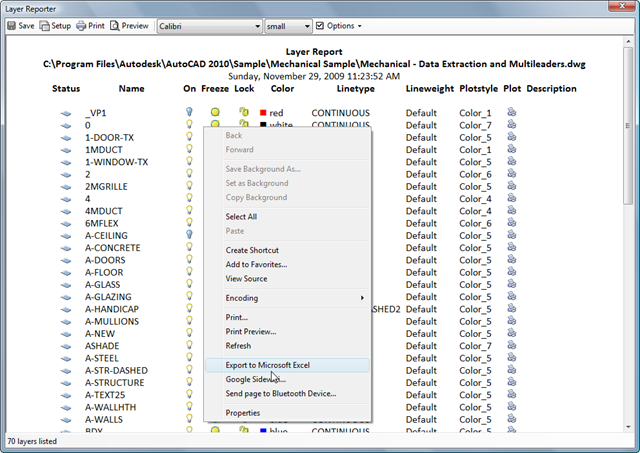The height and width of the screenshot is (453, 640).
Task: Click the vertical scrollbar down arrow
Action: click(630, 424)
